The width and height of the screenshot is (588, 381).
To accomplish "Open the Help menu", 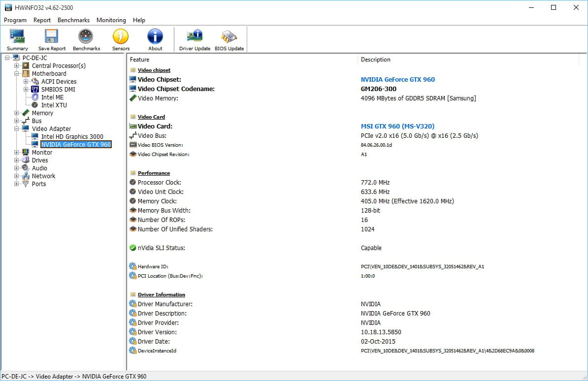I will [x=139, y=20].
